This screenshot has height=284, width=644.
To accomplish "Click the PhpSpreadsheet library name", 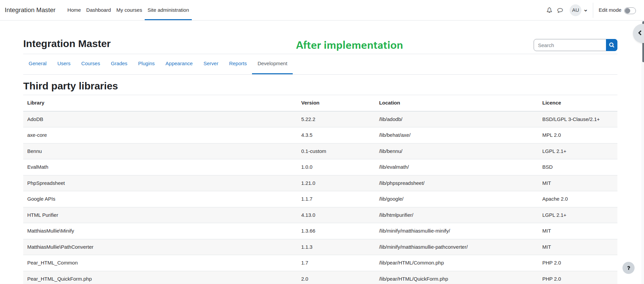I will (46, 183).
